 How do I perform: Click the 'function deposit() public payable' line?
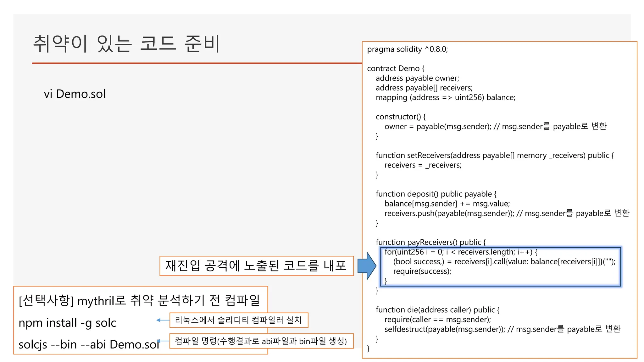[x=436, y=194]
